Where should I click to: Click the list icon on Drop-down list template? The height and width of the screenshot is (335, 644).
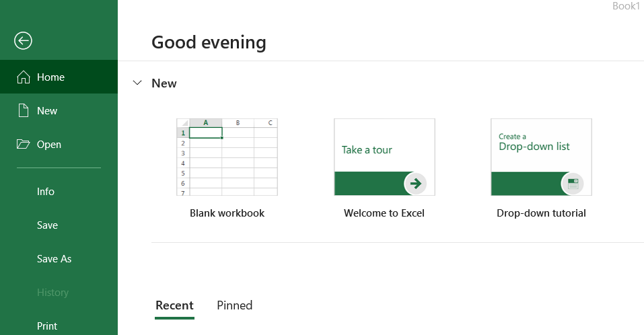pos(573,183)
